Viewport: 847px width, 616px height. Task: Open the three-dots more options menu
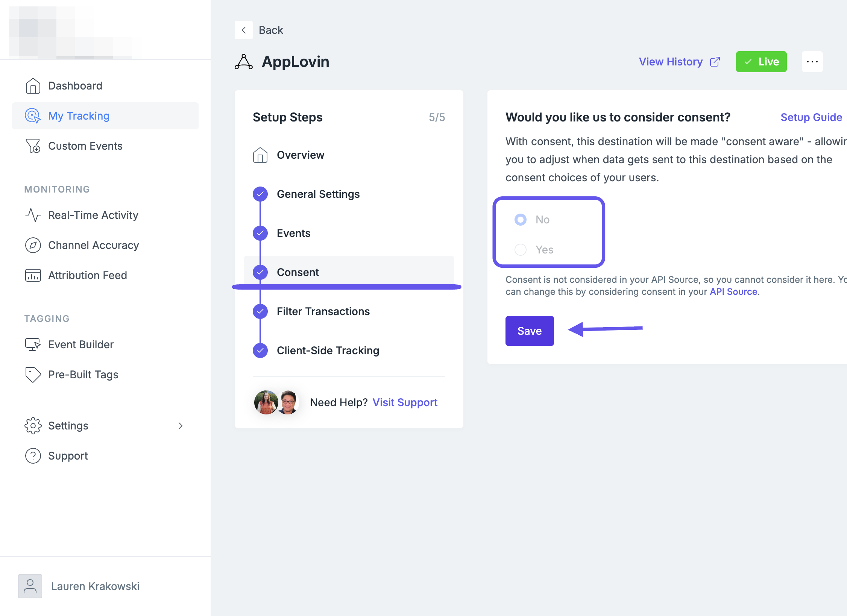coord(812,62)
